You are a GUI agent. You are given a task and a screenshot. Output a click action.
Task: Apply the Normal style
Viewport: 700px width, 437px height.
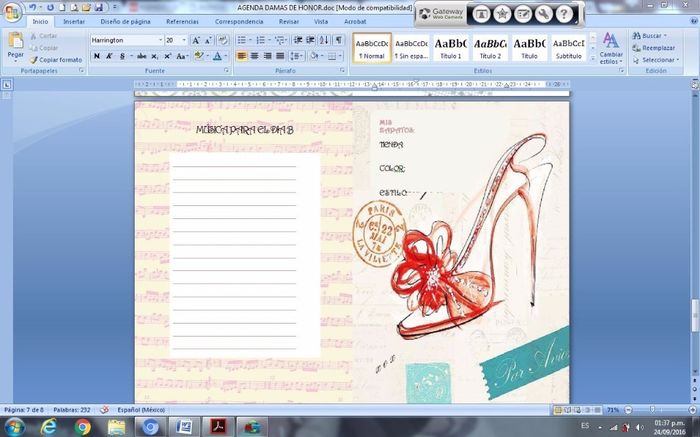coord(372,47)
